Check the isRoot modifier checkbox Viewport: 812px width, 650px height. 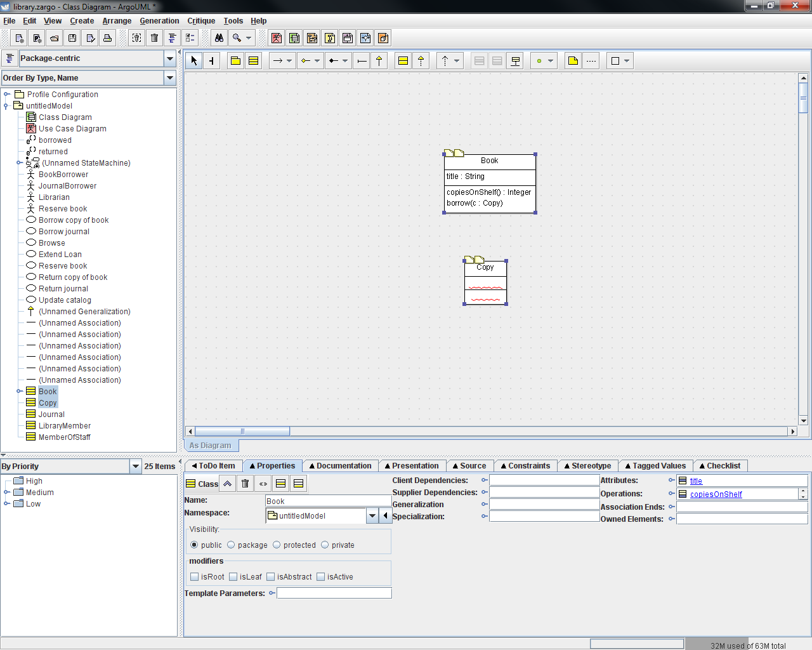click(195, 577)
